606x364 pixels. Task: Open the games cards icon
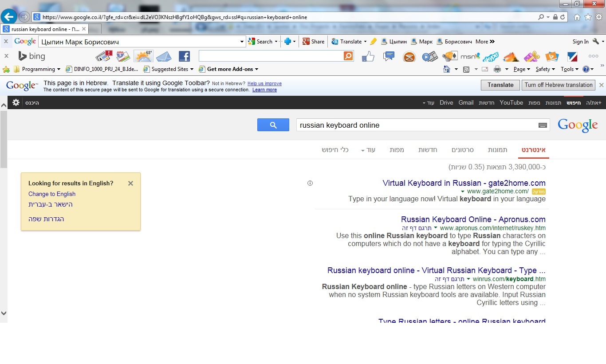(449, 56)
